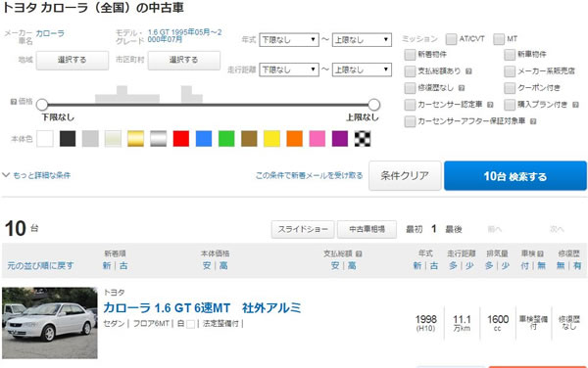Click the help icon next to 修復歴なし
Image resolution: width=588 pixels, height=368 pixels.
(462, 88)
